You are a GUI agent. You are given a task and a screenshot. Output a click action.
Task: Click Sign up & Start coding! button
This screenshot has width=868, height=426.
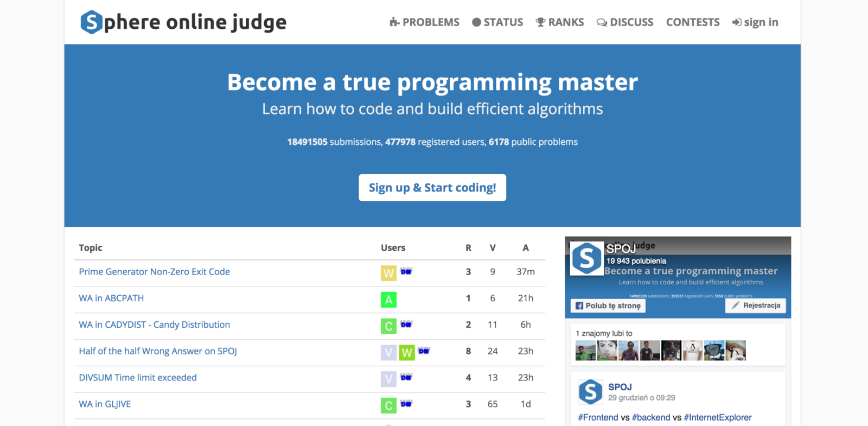(432, 188)
